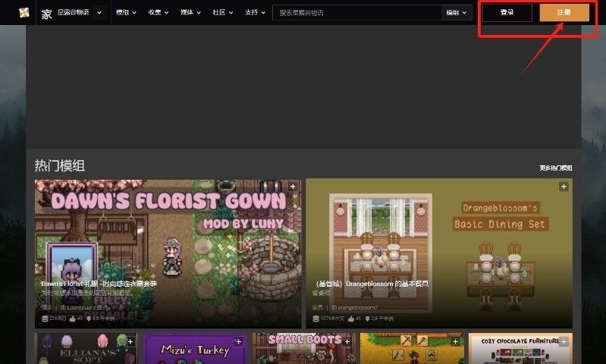Open the 支持 menu
Image resolution: width=606 pixels, height=364 pixels.
[255, 13]
